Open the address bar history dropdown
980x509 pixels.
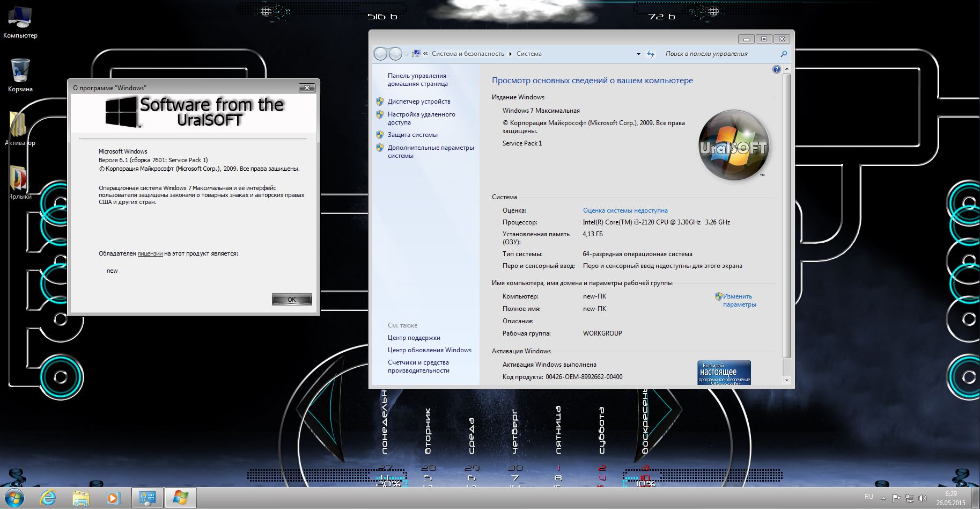click(x=638, y=54)
